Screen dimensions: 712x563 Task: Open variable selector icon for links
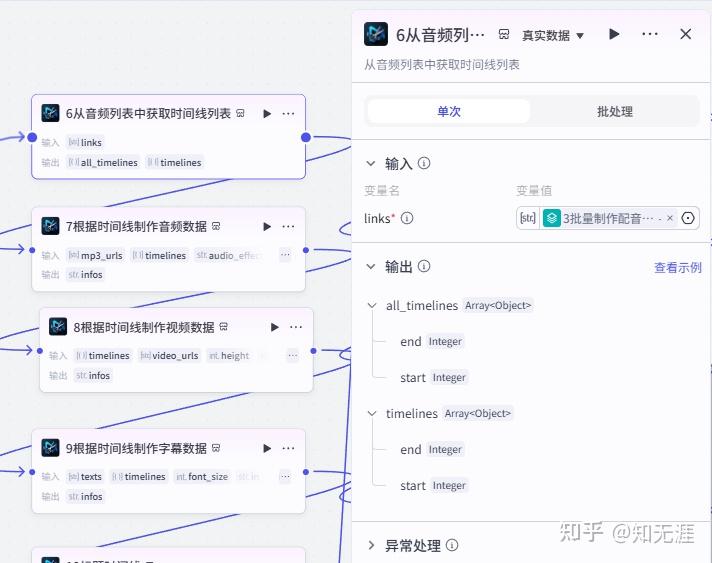tap(688, 218)
